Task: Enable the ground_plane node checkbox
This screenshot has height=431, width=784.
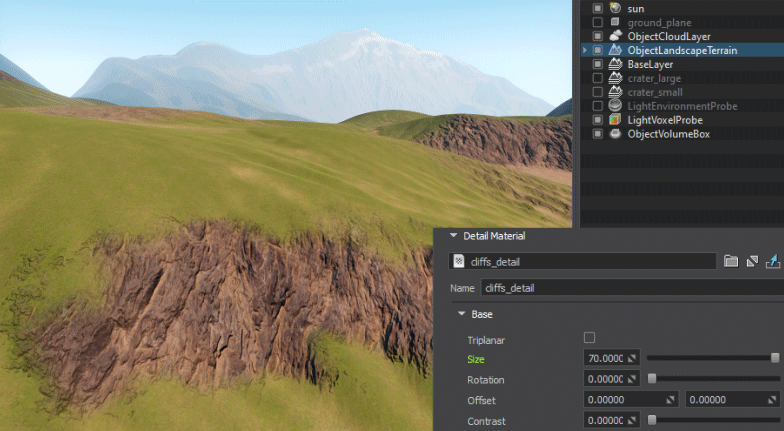Action: tap(598, 22)
